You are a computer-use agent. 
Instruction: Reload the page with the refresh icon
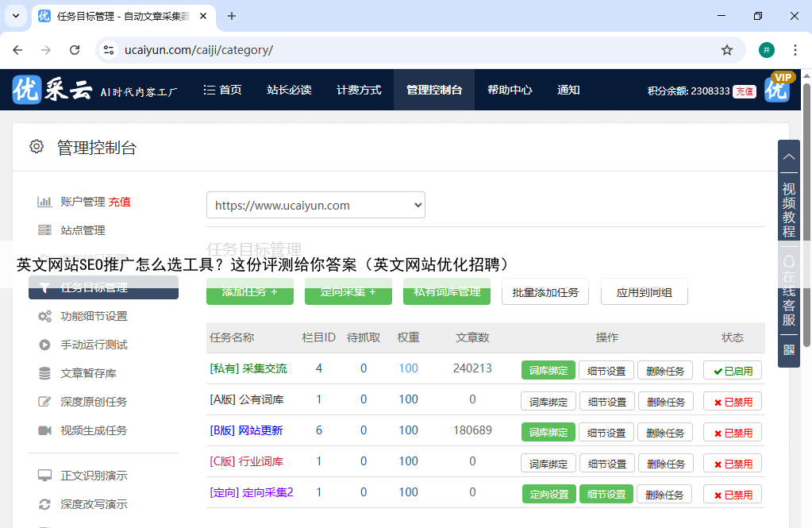coord(75,50)
